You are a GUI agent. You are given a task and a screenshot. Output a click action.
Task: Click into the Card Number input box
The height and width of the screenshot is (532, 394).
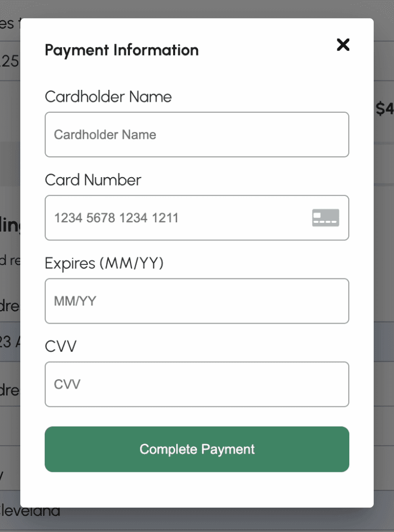point(177,218)
